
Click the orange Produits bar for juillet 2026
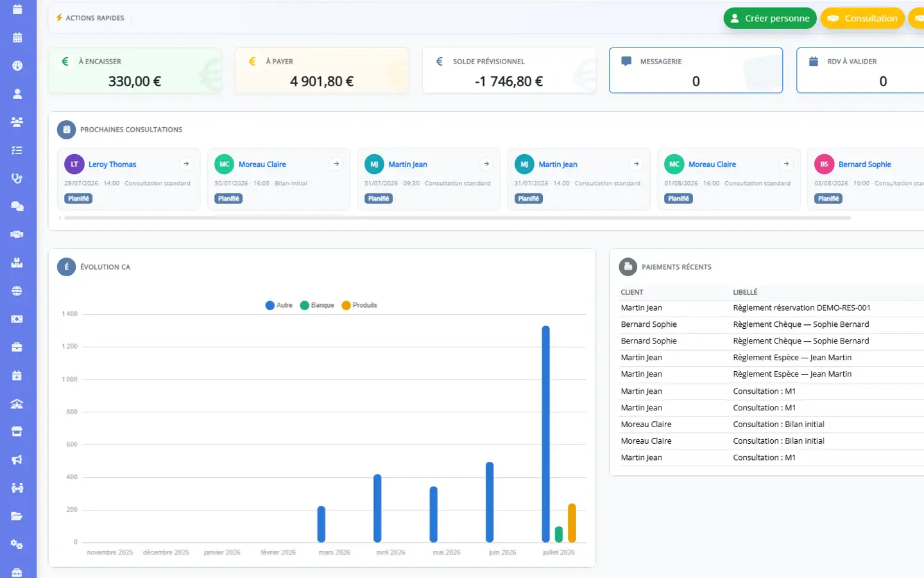tap(572, 523)
